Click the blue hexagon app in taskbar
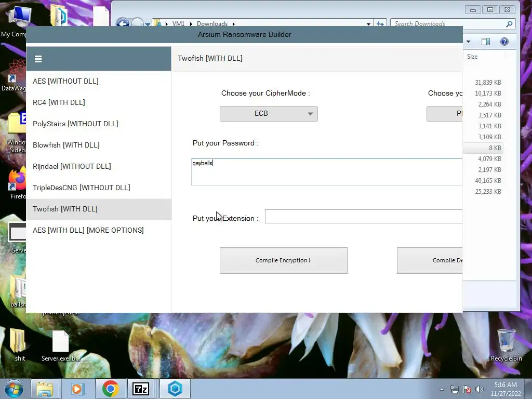 coord(175,389)
